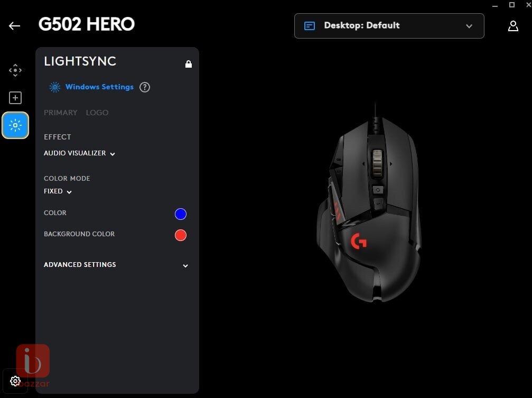532x398 pixels.
Task: Click the help question mark icon
Action: (x=145, y=87)
